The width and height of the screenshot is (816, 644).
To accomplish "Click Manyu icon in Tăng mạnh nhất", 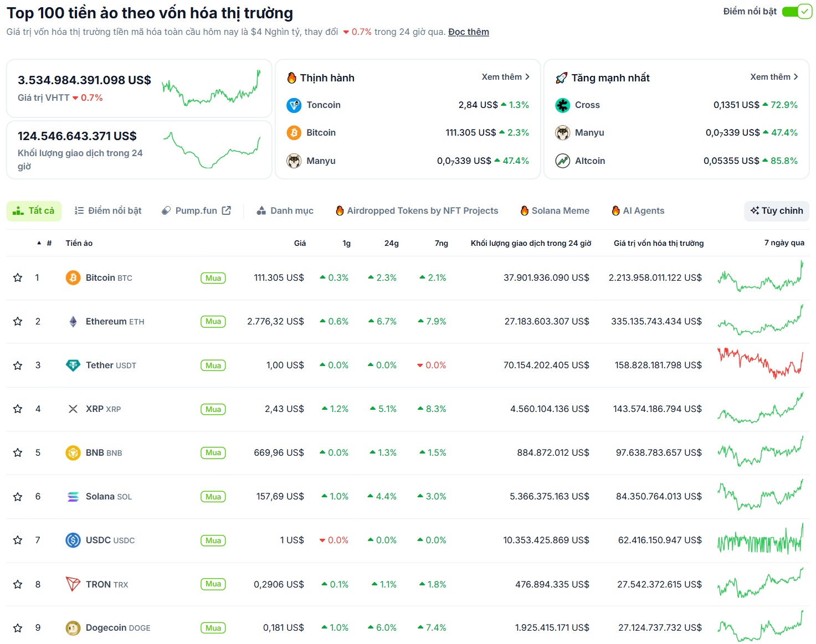I will pyautogui.click(x=563, y=132).
